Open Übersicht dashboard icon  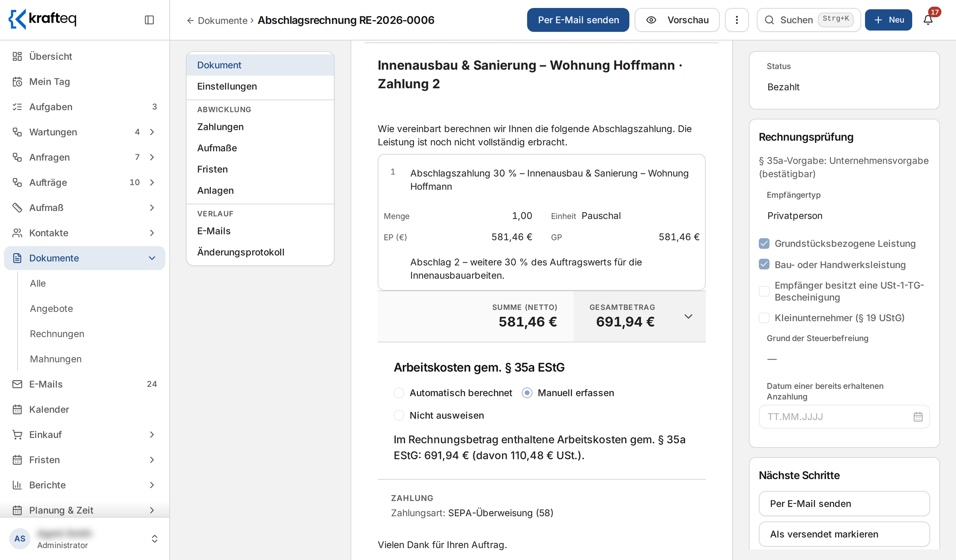(17, 57)
